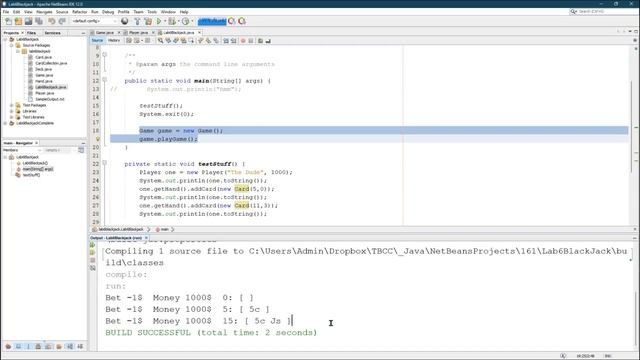Close the Lab6Blackjack.java editor tab
This screenshot has width=640, height=360.
(x=200, y=32)
